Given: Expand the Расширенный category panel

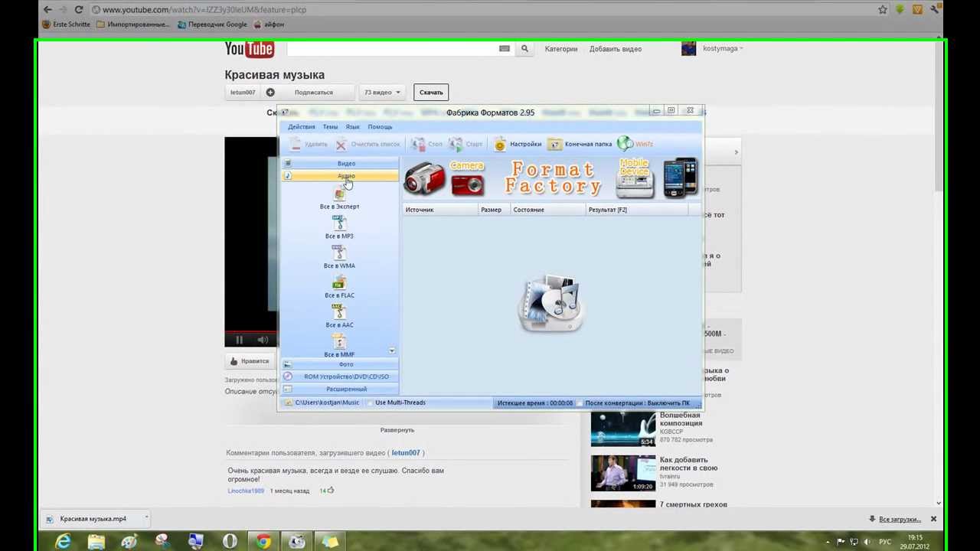Looking at the screenshot, I should click(341, 389).
